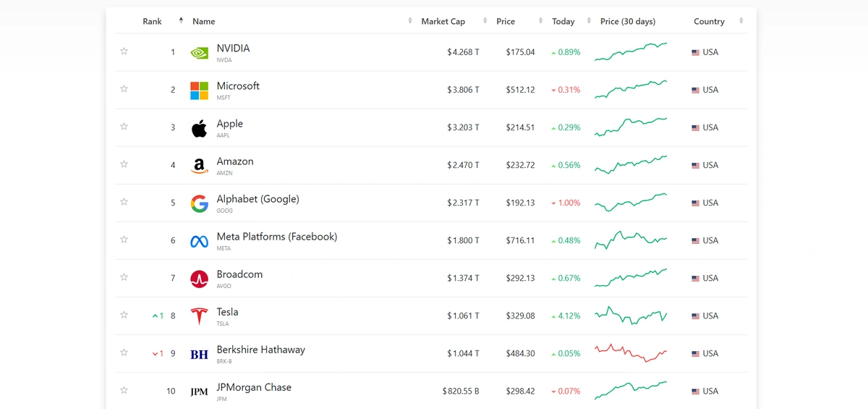Screen dimensions: 868x409
Task: Click the Alphabet Google logo icon
Action: tap(199, 203)
